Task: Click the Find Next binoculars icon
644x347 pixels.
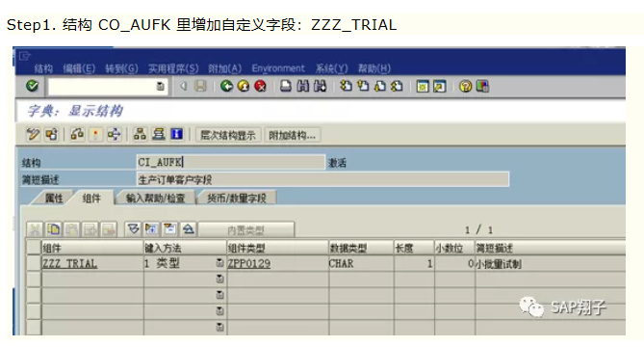Action: 320,86
